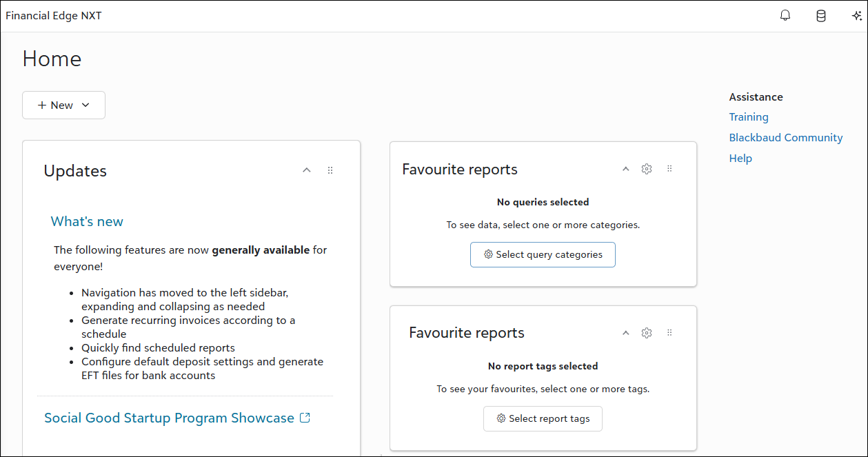868x457 pixels.
Task: Click drag handle on the queries tile
Action: pyautogui.click(x=669, y=169)
